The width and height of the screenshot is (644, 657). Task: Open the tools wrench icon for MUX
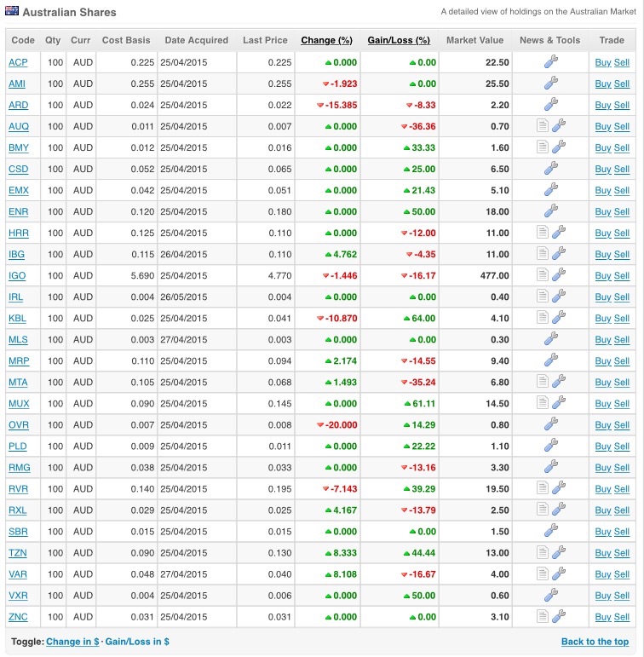[559, 403]
